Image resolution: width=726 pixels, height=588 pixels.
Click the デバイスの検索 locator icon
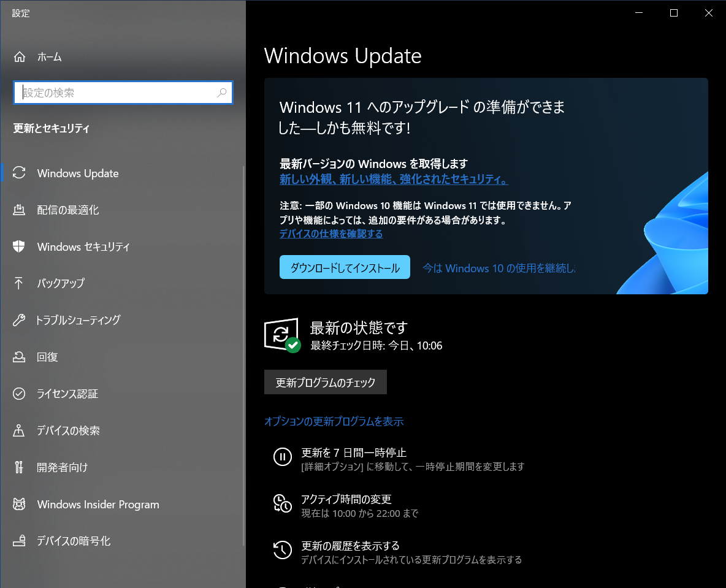19,430
